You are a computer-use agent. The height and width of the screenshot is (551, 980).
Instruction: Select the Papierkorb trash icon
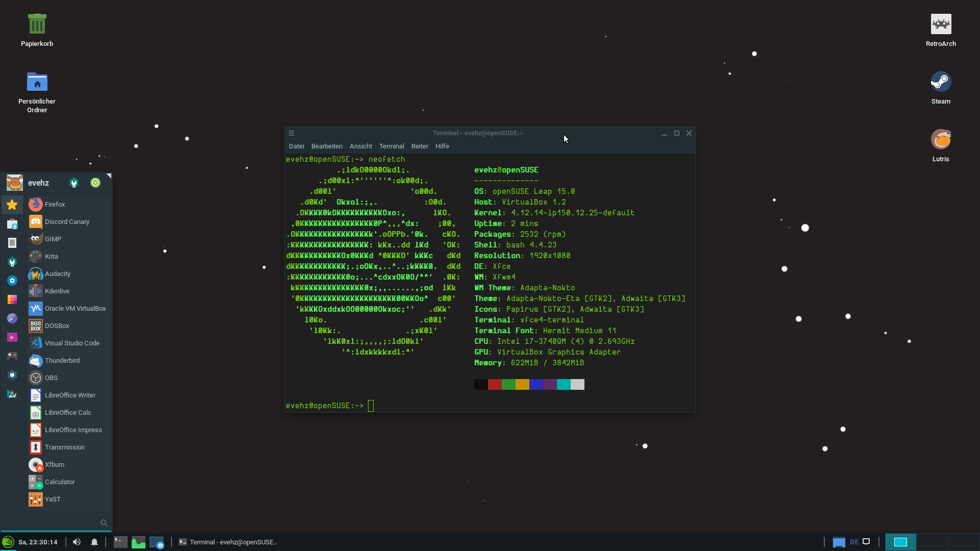pyautogui.click(x=37, y=30)
